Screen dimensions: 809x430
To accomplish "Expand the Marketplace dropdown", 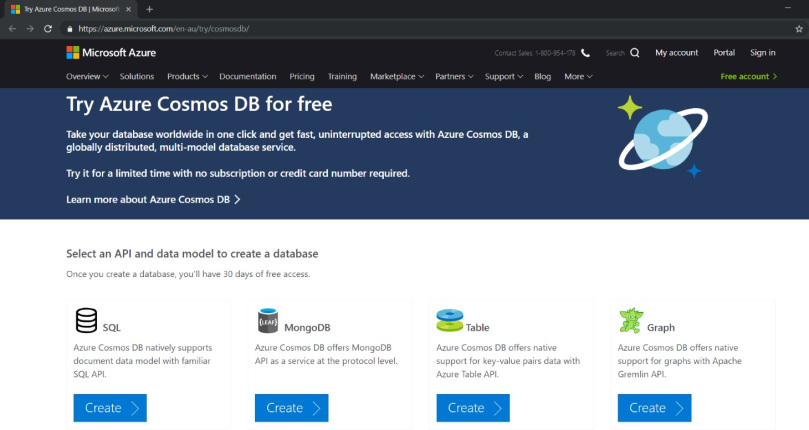I will 397,76.
